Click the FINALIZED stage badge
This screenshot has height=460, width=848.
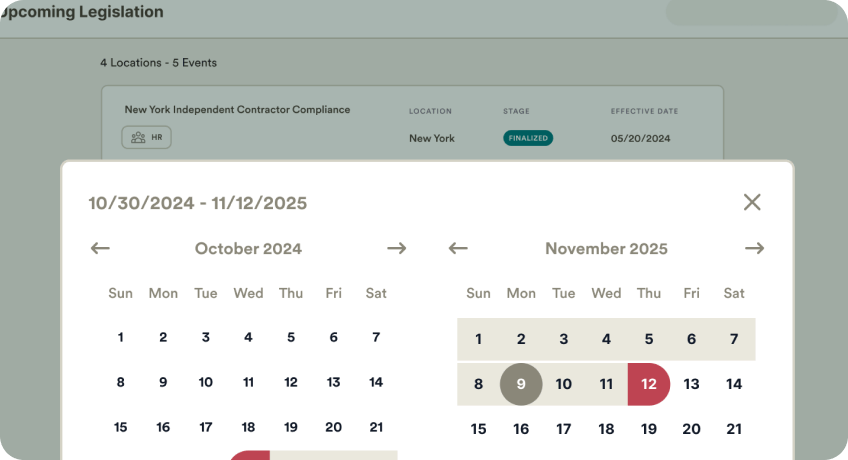(528, 138)
